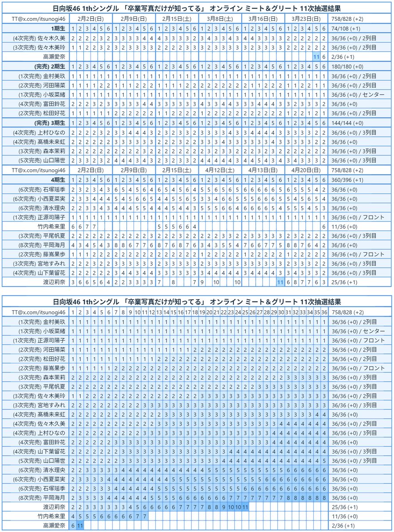The image size is (394, 532).
Task: Click the '3月23日(日)' date header
Action: point(306,19)
